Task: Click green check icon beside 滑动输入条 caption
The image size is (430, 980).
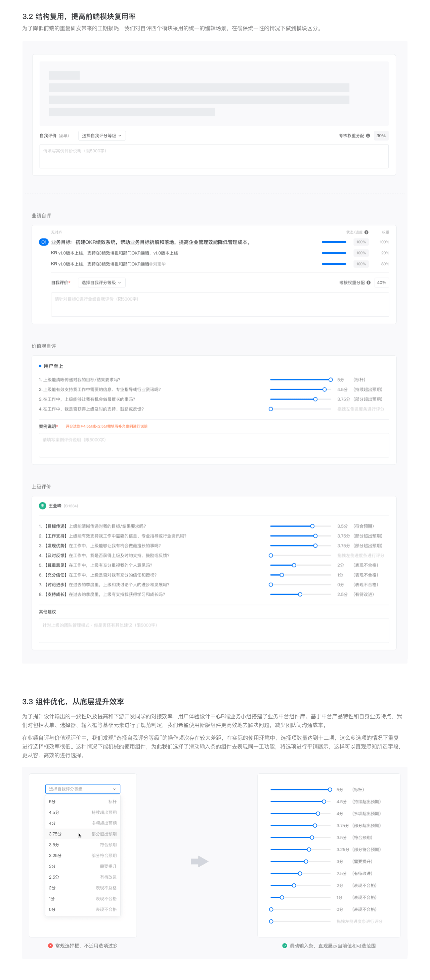Action: pos(285,946)
